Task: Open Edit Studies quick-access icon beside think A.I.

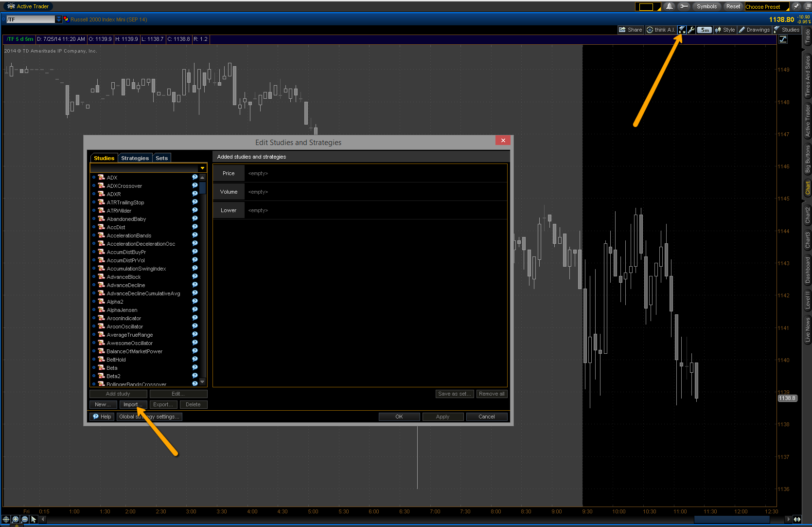Action: tap(682, 30)
